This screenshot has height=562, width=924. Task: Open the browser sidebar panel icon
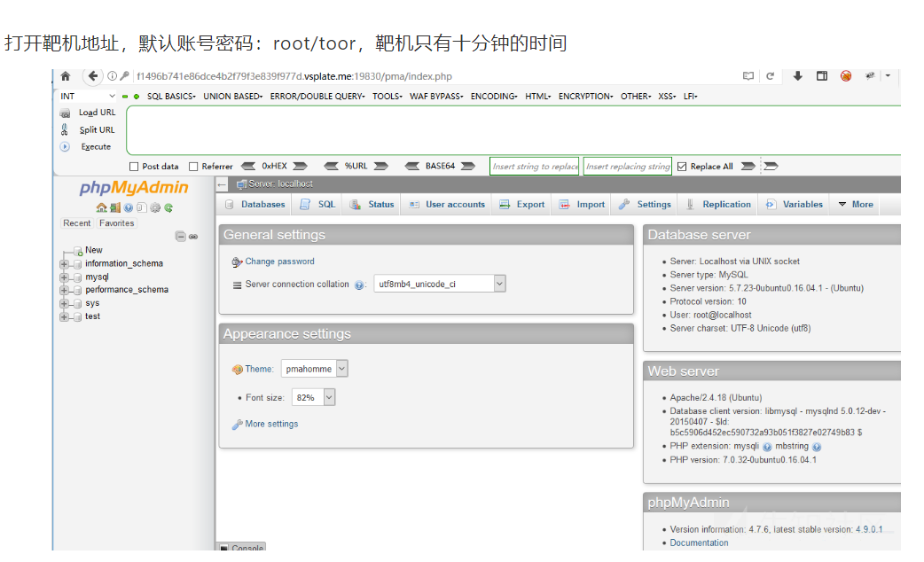[x=822, y=76]
